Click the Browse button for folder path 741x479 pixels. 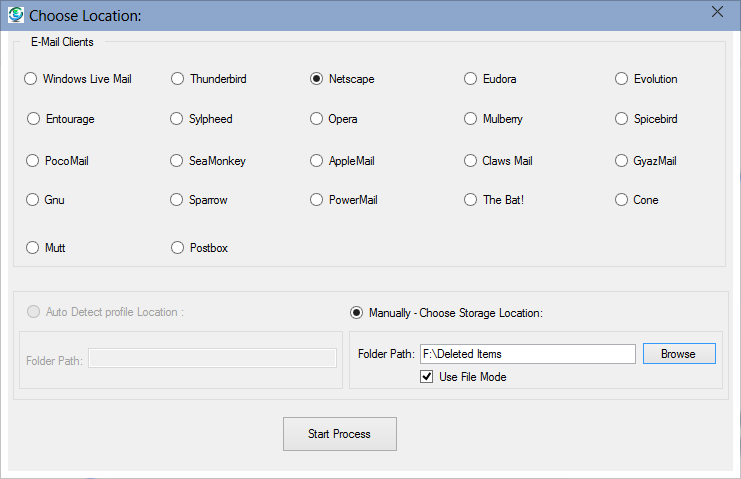point(678,354)
